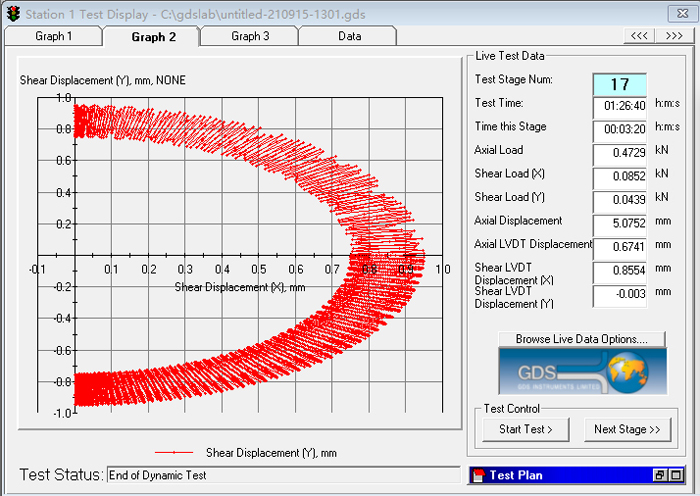This screenshot has width=700, height=496.
Task: Click Shear LVDT Displacement (Y) value -0.003
Action: (x=620, y=295)
